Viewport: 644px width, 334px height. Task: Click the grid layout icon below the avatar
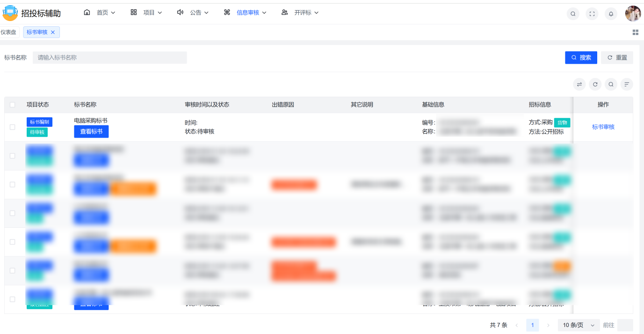coord(636,32)
